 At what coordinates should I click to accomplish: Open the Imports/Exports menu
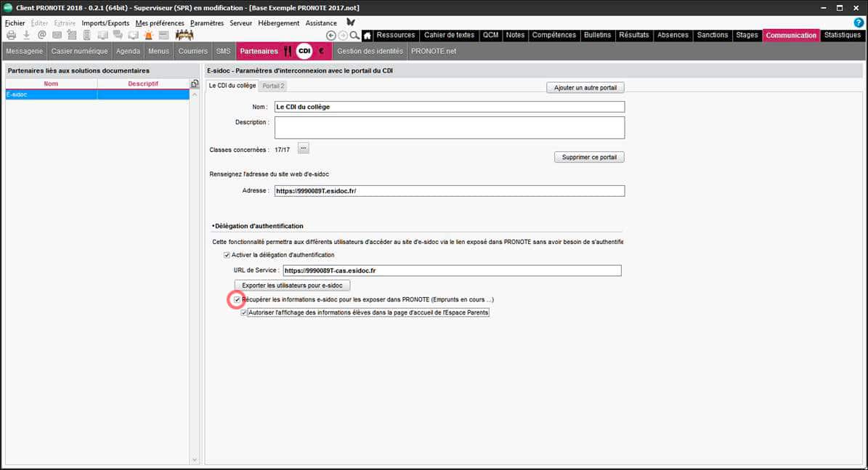pos(105,23)
